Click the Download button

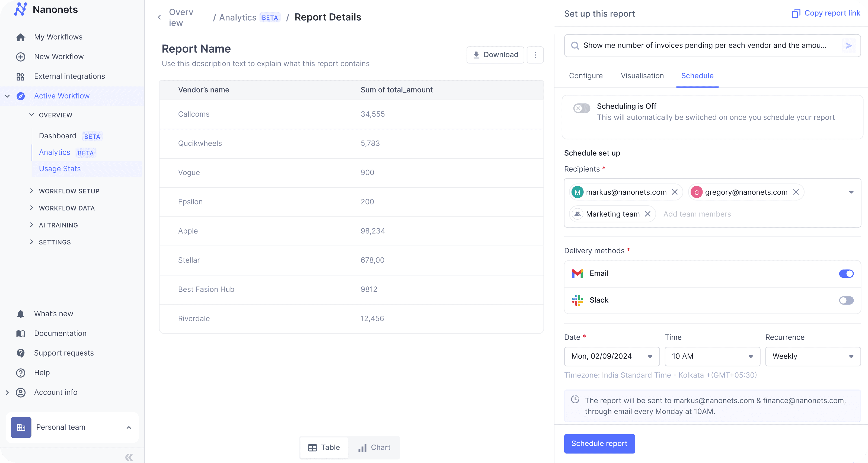point(495,55)
